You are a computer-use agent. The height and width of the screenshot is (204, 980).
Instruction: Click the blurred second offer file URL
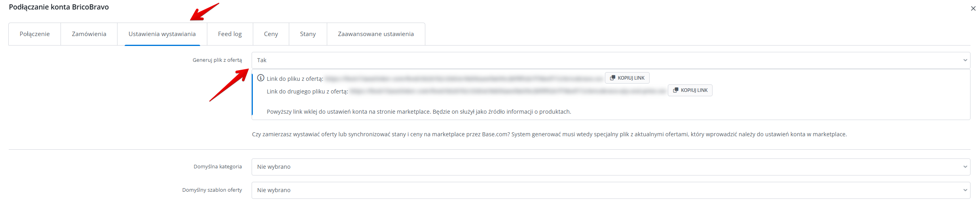(x=508, y=92)
